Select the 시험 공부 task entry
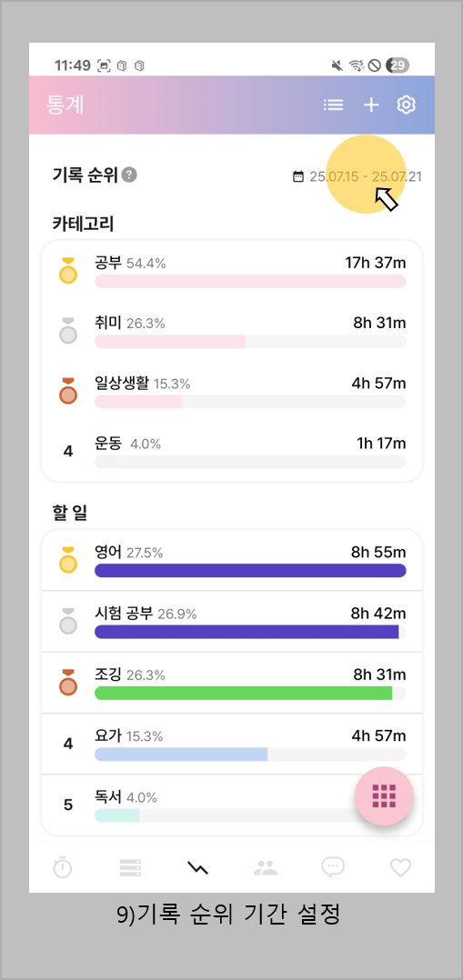 231,621
